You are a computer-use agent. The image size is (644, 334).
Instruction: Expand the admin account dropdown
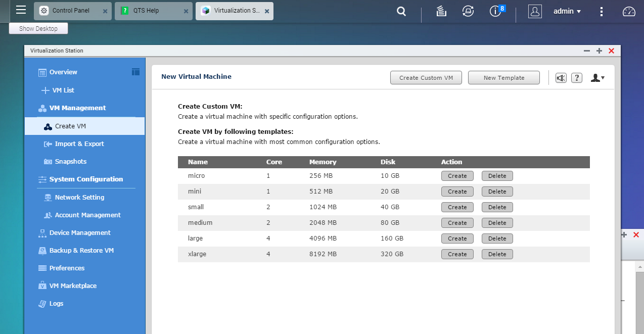point(567,11)
